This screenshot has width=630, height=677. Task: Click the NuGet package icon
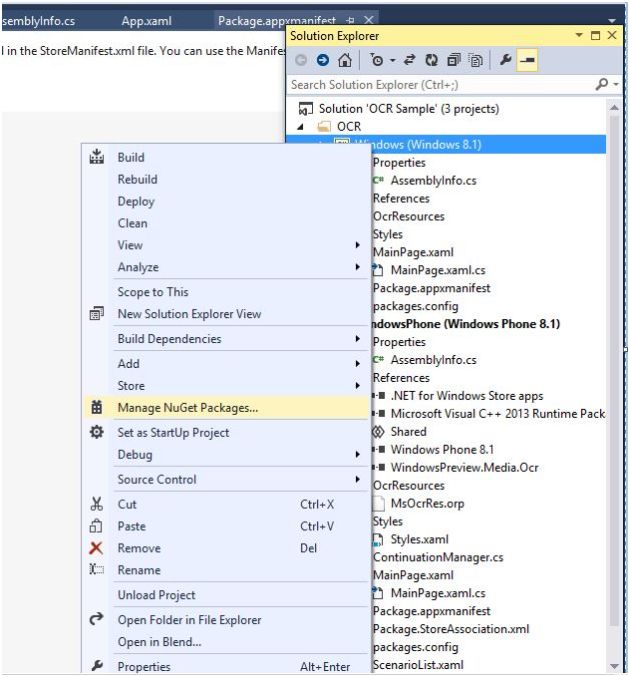(96, 407)
